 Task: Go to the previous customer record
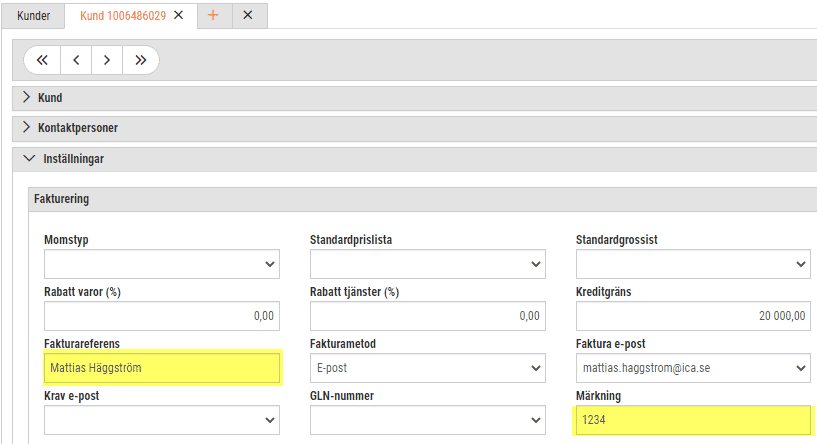pos(76,60)
